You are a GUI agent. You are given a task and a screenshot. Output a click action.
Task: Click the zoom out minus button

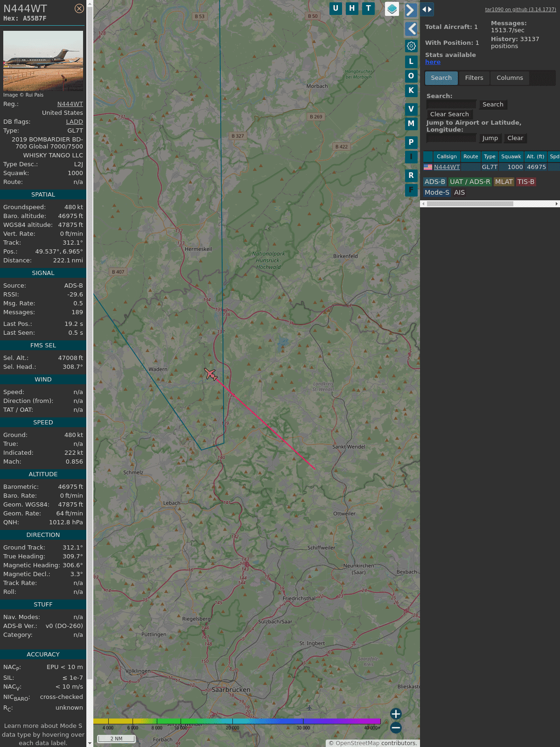pyautogui.click(x=396, y=727)
